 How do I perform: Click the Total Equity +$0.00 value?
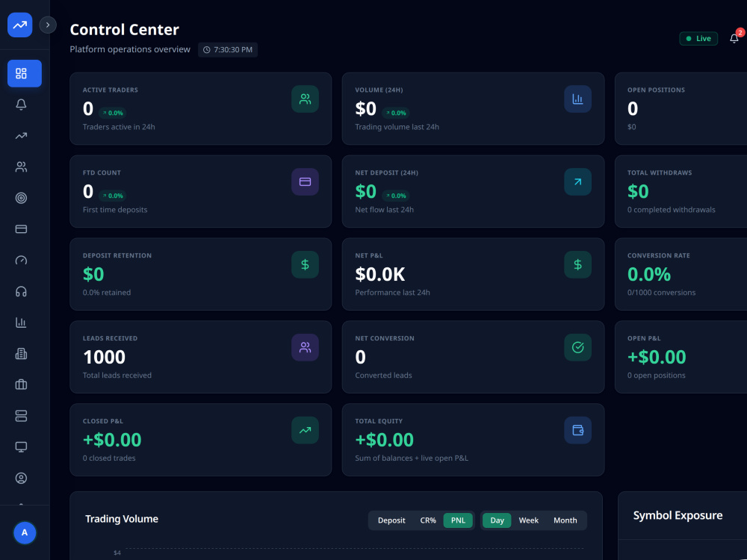click(x=385, y=440)
